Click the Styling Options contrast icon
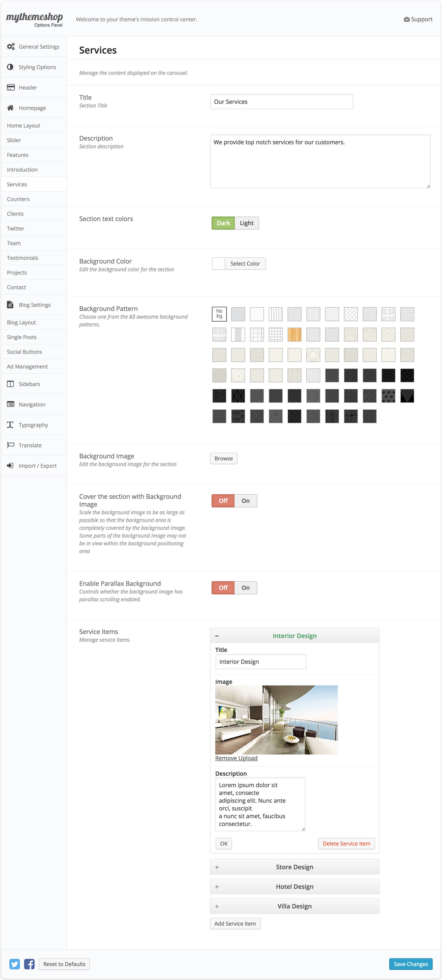 [x=10, y=67]
